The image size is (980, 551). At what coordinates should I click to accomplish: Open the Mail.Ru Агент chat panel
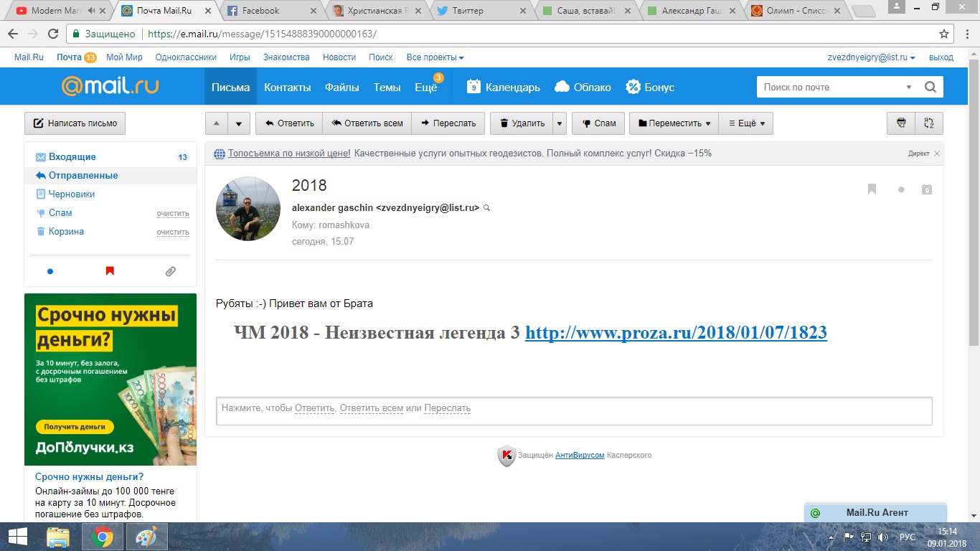click(876, 512)
